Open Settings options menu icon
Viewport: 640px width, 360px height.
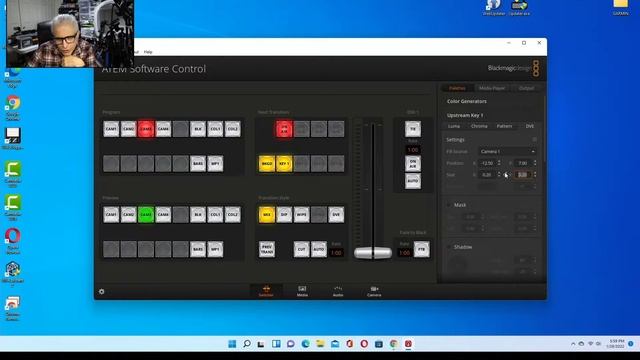coord(534,140)
